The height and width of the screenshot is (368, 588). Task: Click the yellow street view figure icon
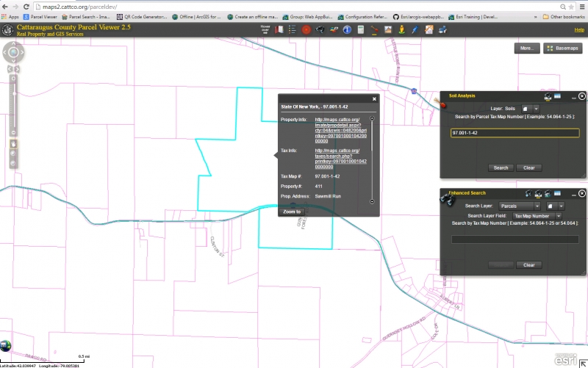coord(402,29)
